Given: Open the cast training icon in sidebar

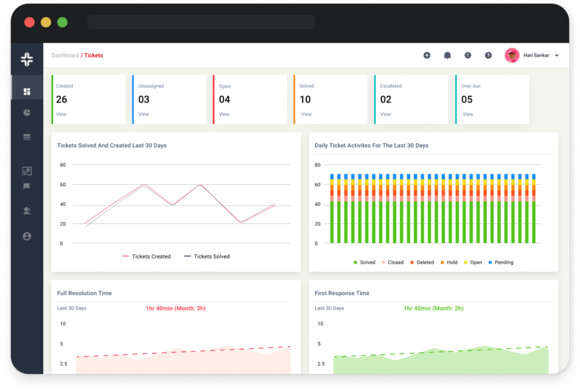Looking at the screenshot, I should [27, 171].
